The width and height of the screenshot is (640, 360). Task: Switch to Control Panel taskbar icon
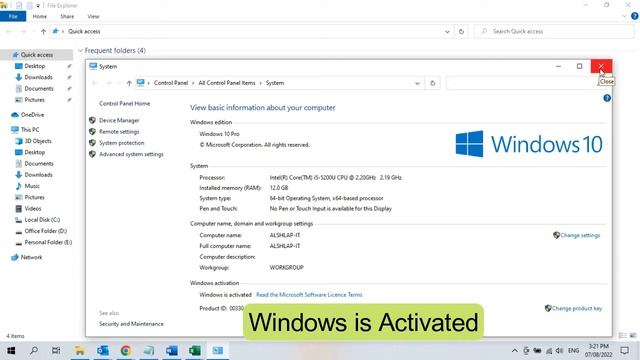tap(218, 351)
